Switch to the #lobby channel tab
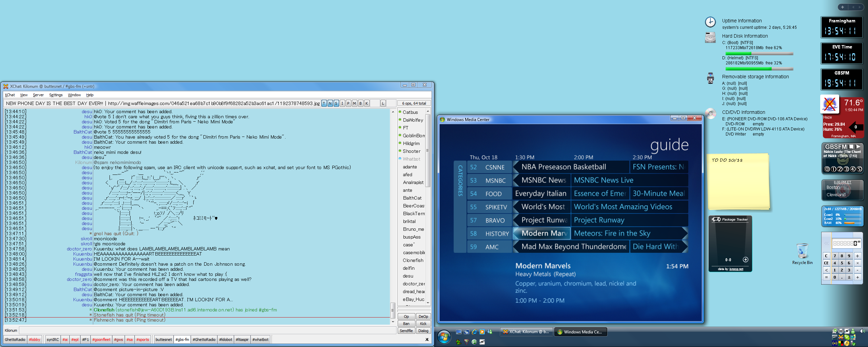The height and width of the screenshot is (347, 868). [x=34, y=340]
